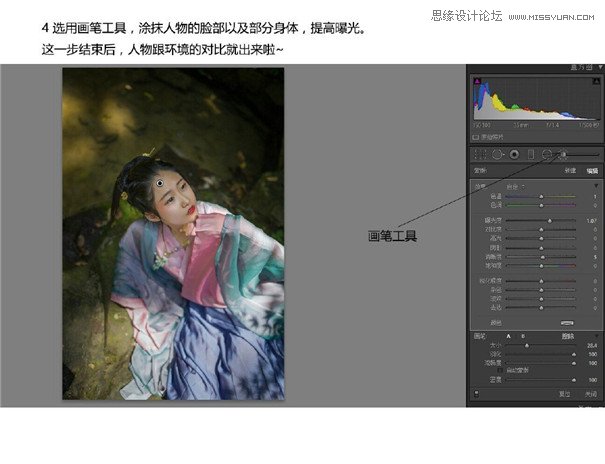Click the portrait photo in the preview

coord(173,234)
